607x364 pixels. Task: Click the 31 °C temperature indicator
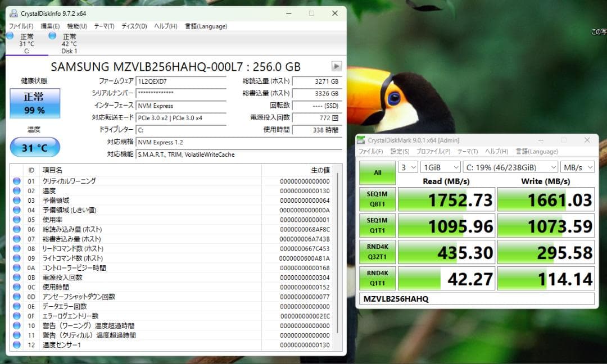point(35,147)
